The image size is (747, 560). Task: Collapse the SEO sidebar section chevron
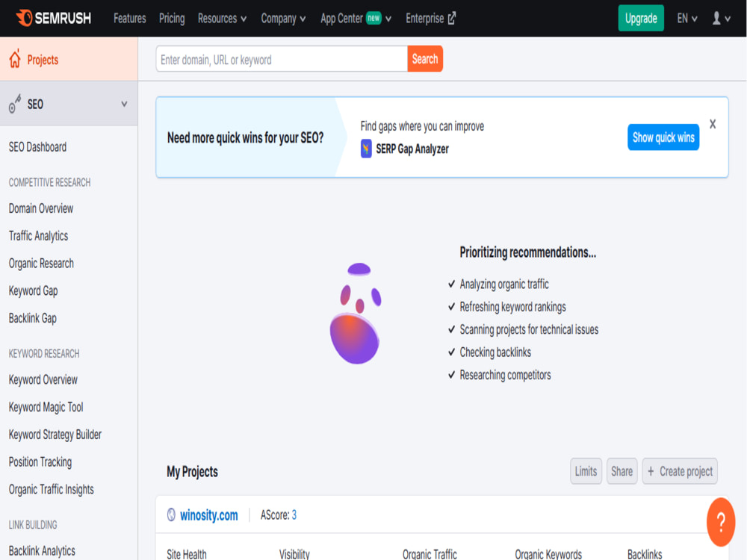(124, 104)
